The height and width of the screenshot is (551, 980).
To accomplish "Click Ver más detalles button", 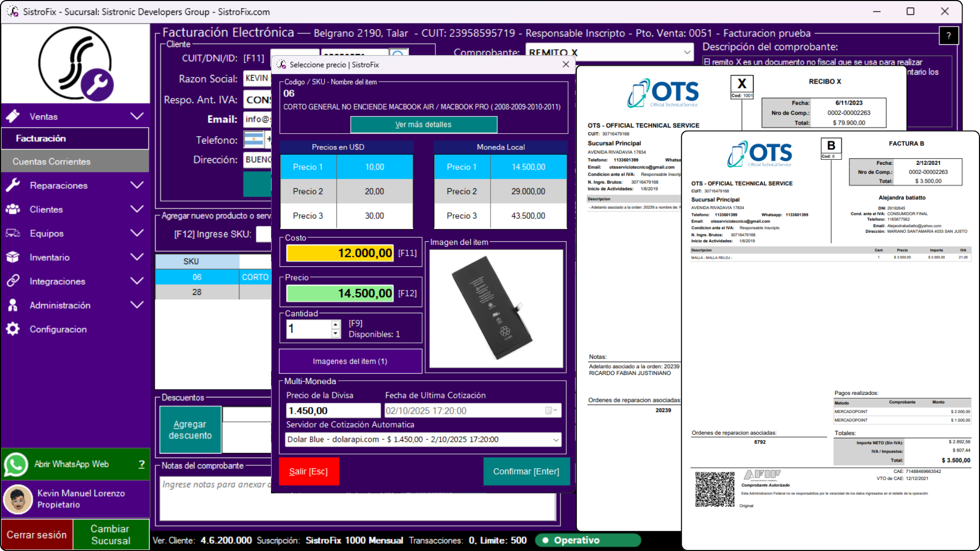I will coord(424,124).
